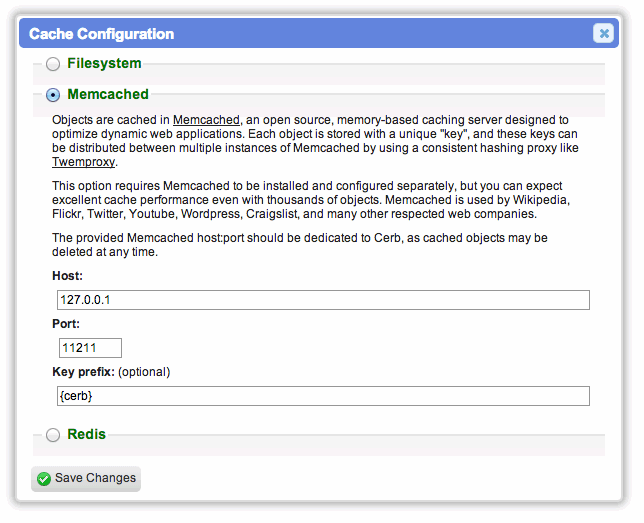Click the Host: label
This screenshot has height=523, width=644.
click(67, 276)
